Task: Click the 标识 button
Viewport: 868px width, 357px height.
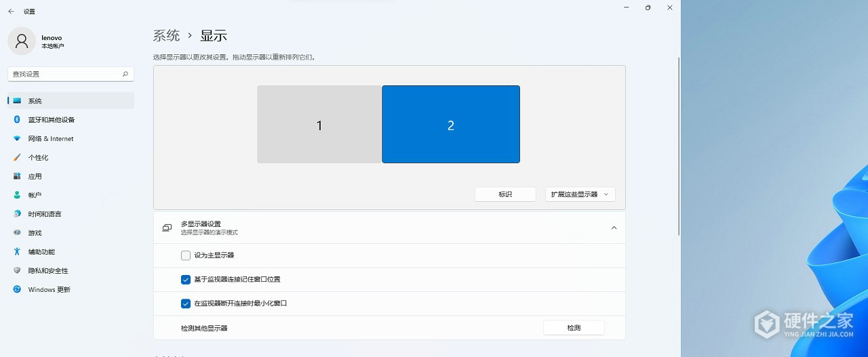Action: [x=505, y=194]
